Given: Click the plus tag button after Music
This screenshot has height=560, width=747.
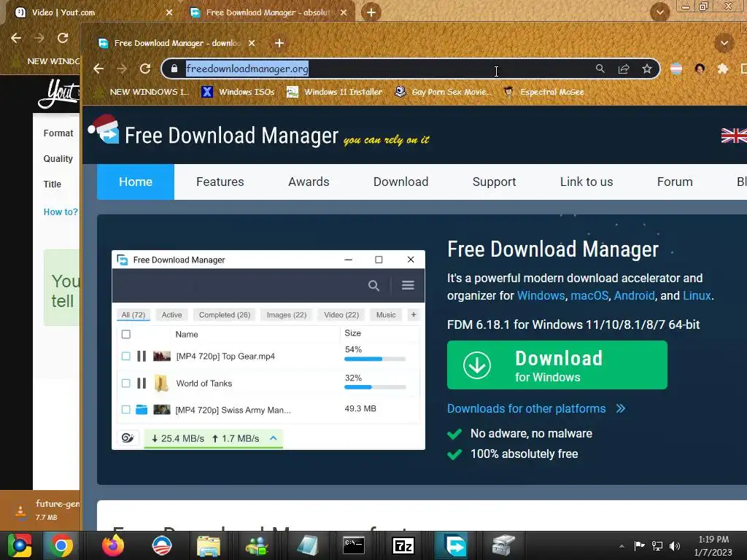Looking at the screenshot, I should tap(414, 315).
